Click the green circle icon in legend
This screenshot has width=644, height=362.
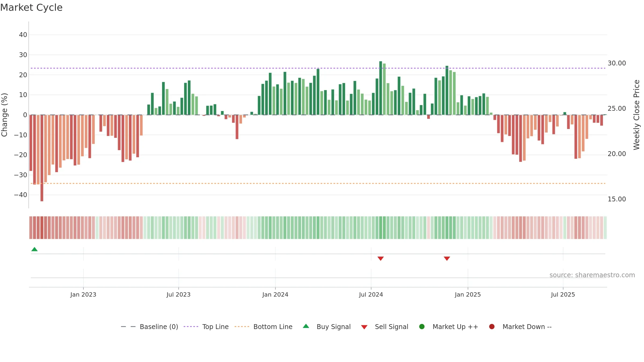[x=422, y=327]
